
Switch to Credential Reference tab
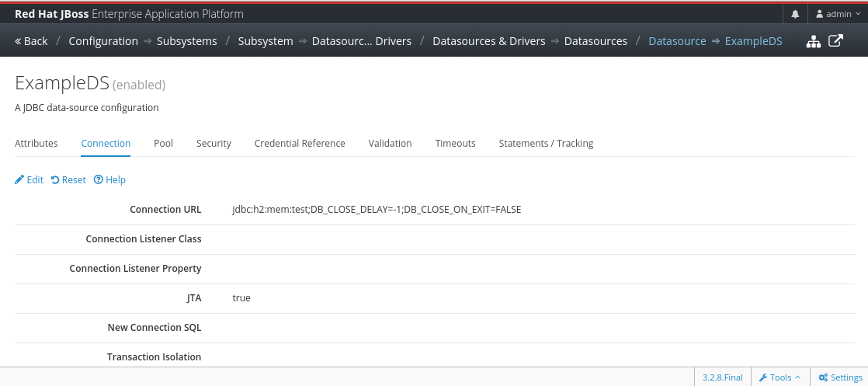click(300, 143)
